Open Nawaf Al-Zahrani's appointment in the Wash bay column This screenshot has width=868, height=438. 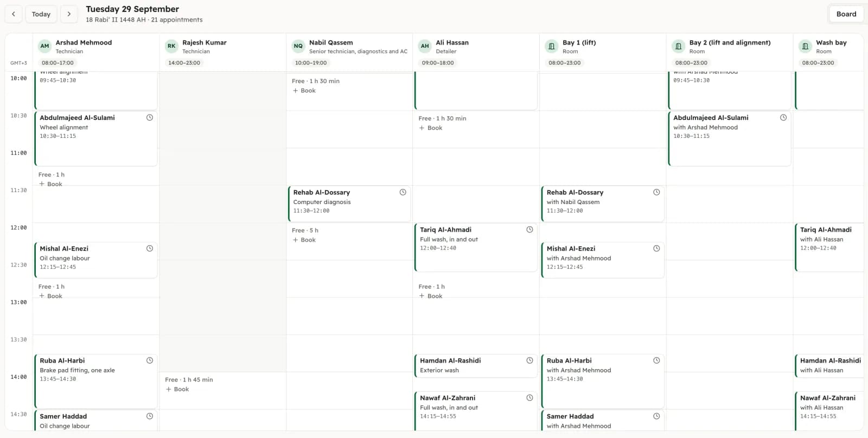coord(829,411)
